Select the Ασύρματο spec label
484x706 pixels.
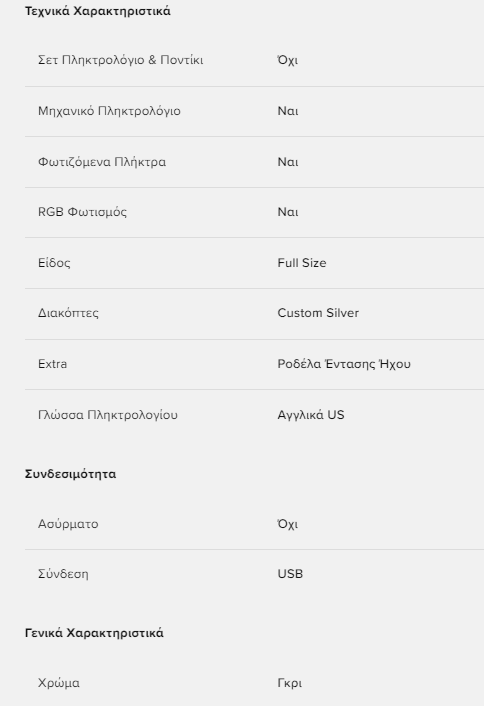[x=68, y=524]
